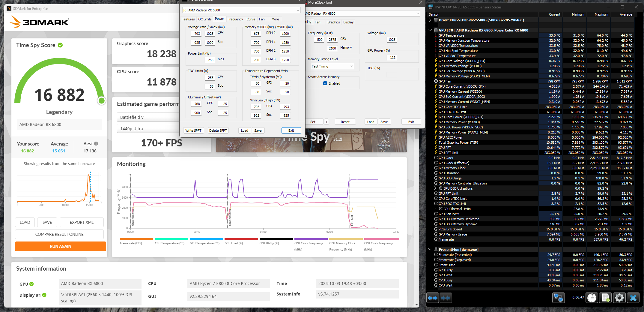Open the Battlefield V game dropdown

coord(148,117)
